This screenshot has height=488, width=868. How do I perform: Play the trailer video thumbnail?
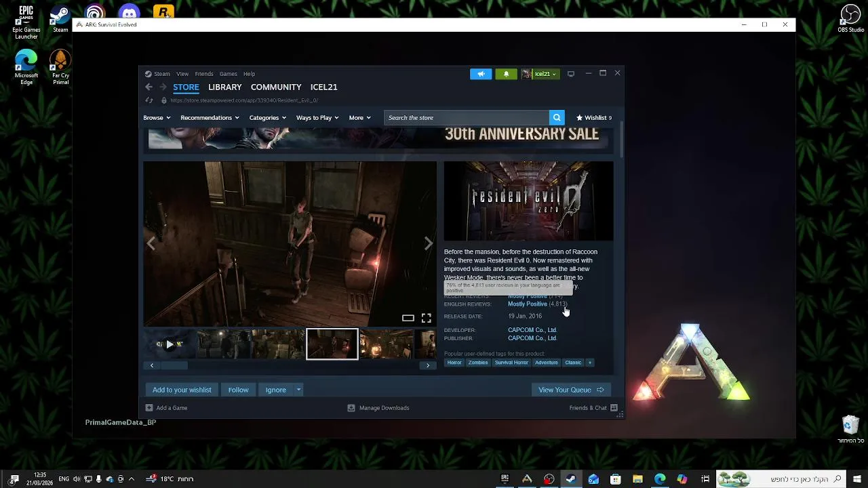tap(170, 344)
